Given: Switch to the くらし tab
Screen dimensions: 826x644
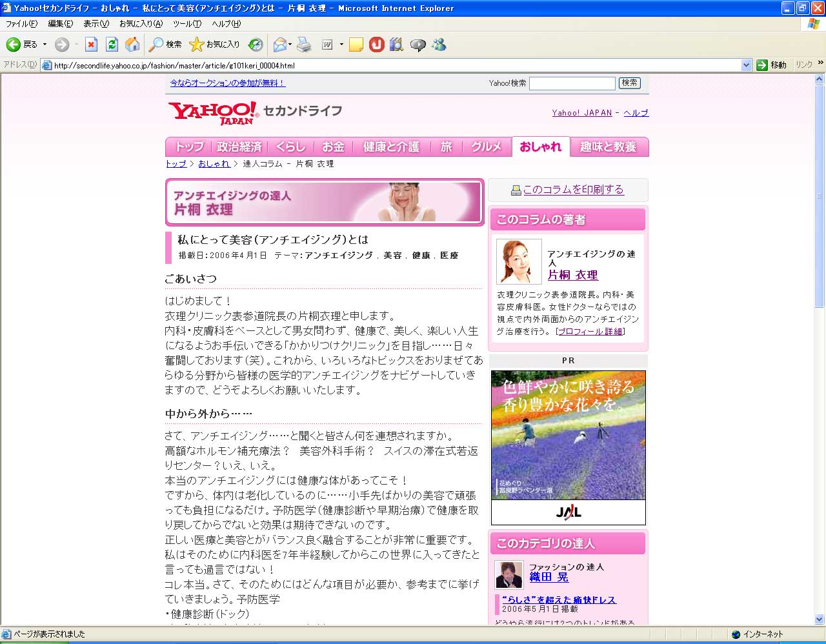Looking at the screenshot, I should [x=290, y=147].
